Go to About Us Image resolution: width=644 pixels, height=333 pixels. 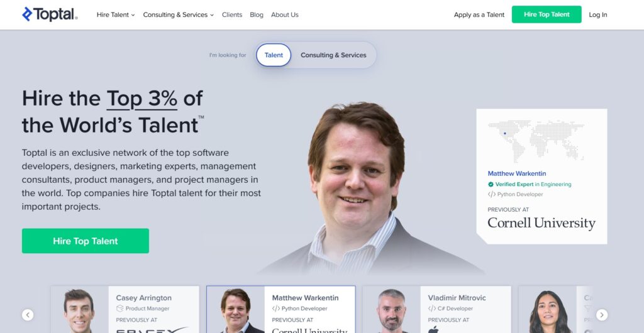pyautogui.click(x=285, y=14)
